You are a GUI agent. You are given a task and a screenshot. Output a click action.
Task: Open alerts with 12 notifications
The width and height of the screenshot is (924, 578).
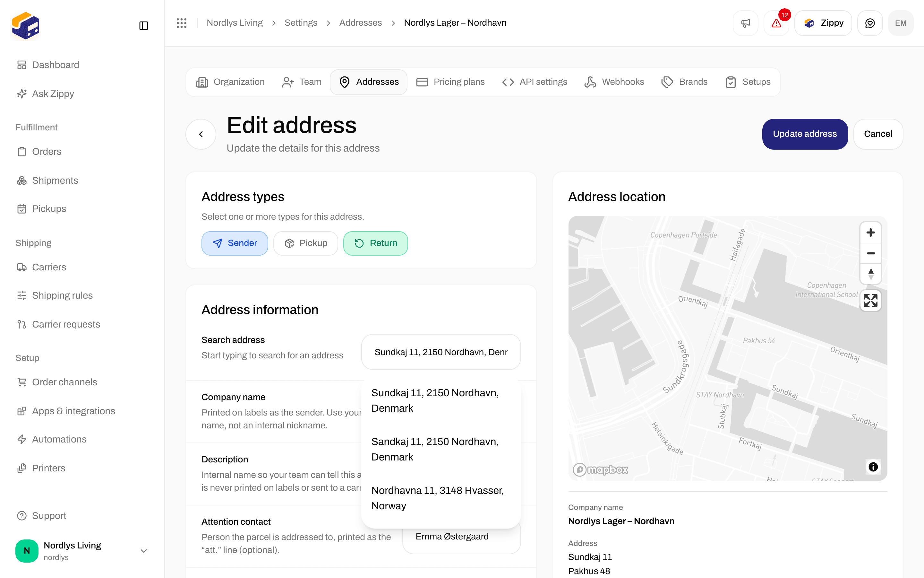click(776, 23)
